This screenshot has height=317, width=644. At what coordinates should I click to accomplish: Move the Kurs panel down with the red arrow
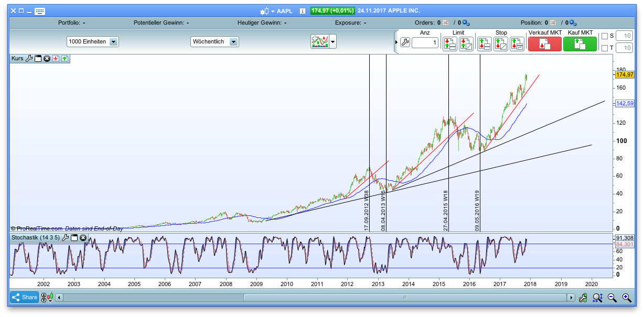point(56,59)
